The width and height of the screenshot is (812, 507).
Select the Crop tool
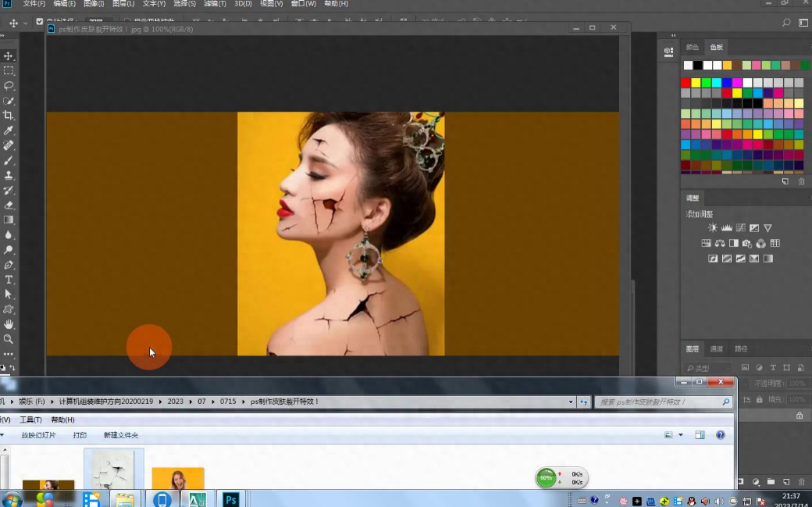(9, 116)
